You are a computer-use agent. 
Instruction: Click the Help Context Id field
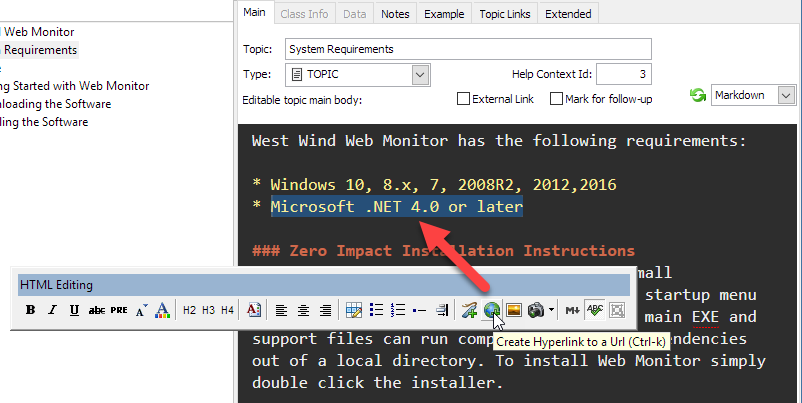pyautogui.click(x=623, y=74)
